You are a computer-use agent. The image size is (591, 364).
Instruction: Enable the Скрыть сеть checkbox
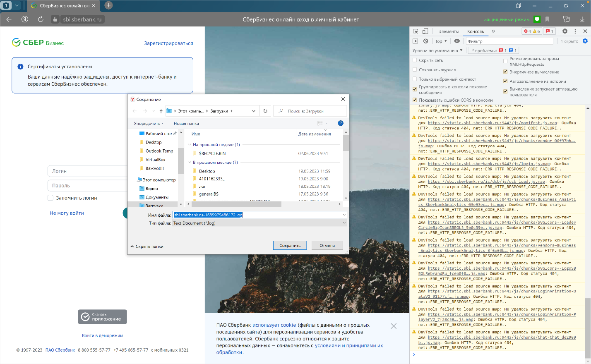415,60
